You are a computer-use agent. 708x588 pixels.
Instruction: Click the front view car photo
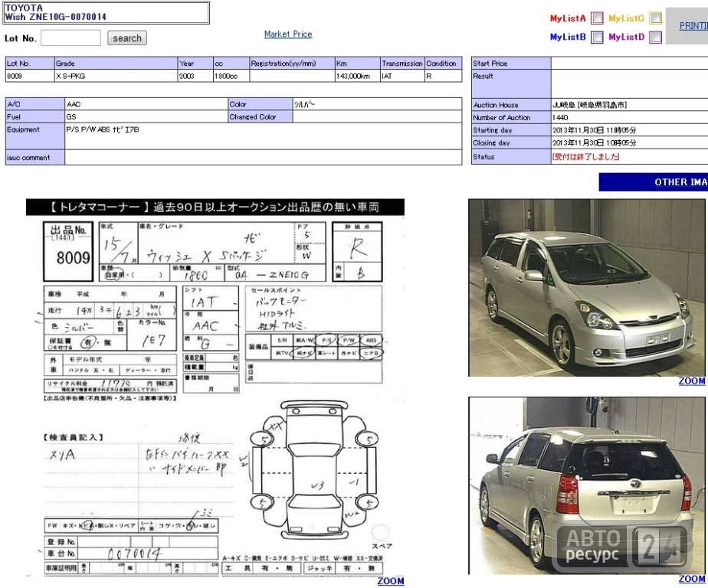pos(586,288)
